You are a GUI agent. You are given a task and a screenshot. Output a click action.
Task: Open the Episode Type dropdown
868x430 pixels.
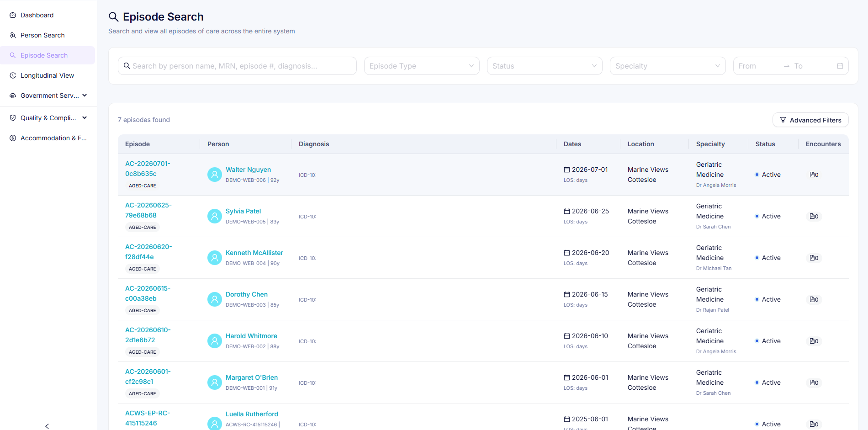click(x=422, y=66)
